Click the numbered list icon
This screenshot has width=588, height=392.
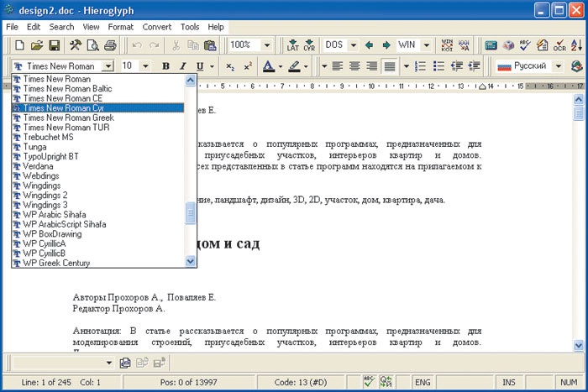421,66
